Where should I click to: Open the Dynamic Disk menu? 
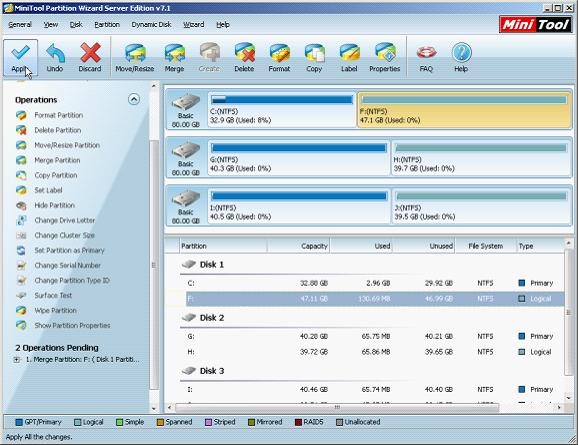click(151, 25)
